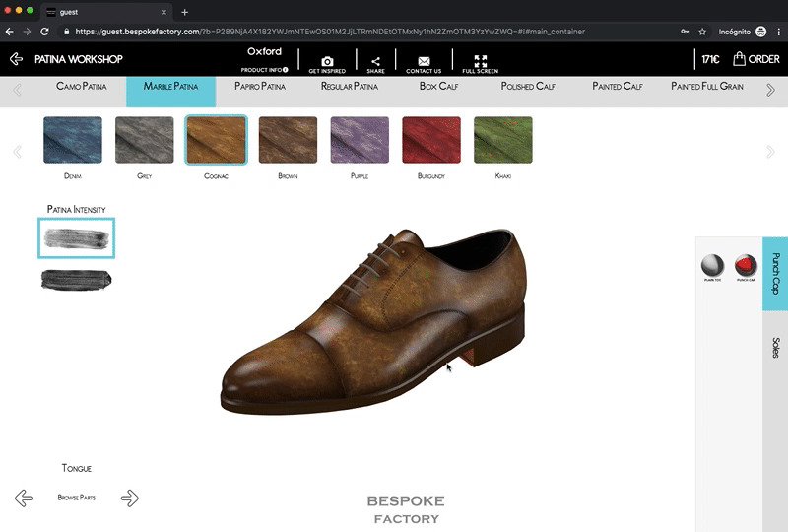Bookmark this page with star icon
788x532 pixels.
point(702,32)
